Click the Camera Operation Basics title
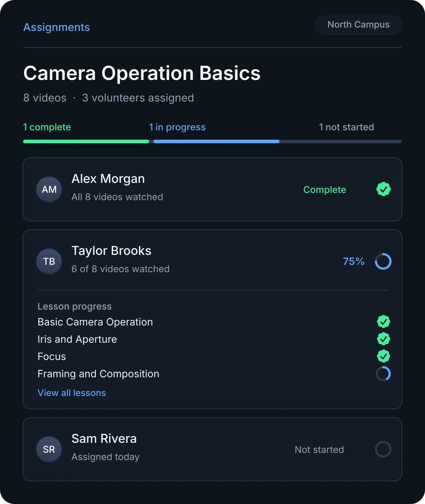 (142, 73)
